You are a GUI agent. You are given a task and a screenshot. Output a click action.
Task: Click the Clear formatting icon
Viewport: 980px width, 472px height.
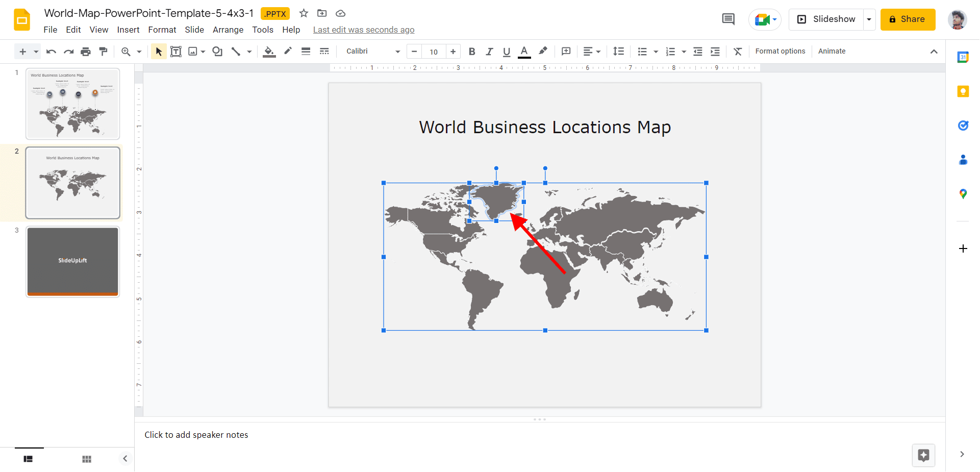pos(738,52)
